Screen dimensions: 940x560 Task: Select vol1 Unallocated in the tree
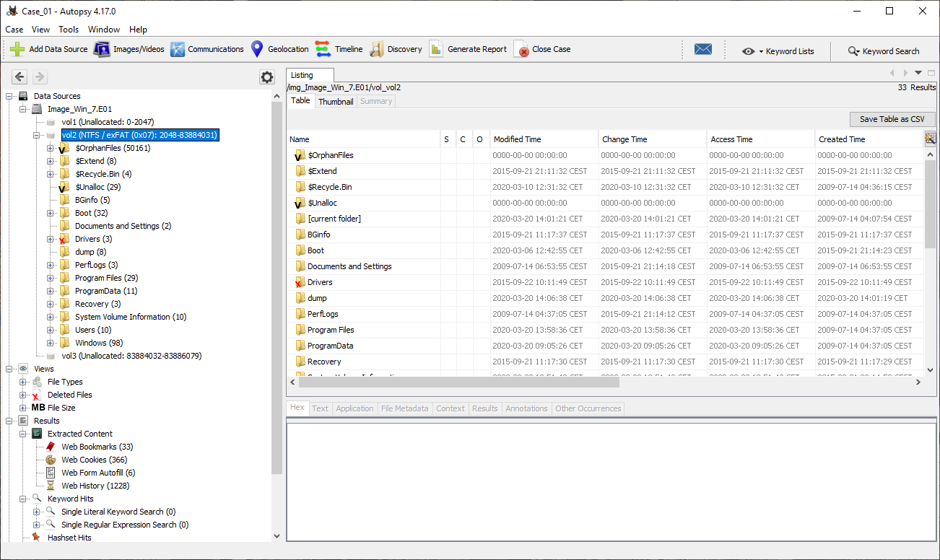(108, 122)
